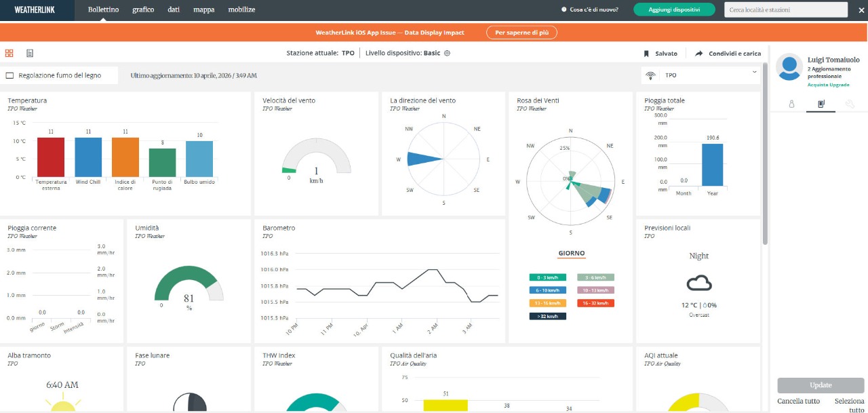Image resolution: width=868 pixels, height=413 pixels.
Task: Click the Salvato bookmark icon
Action: coord(647,54)
